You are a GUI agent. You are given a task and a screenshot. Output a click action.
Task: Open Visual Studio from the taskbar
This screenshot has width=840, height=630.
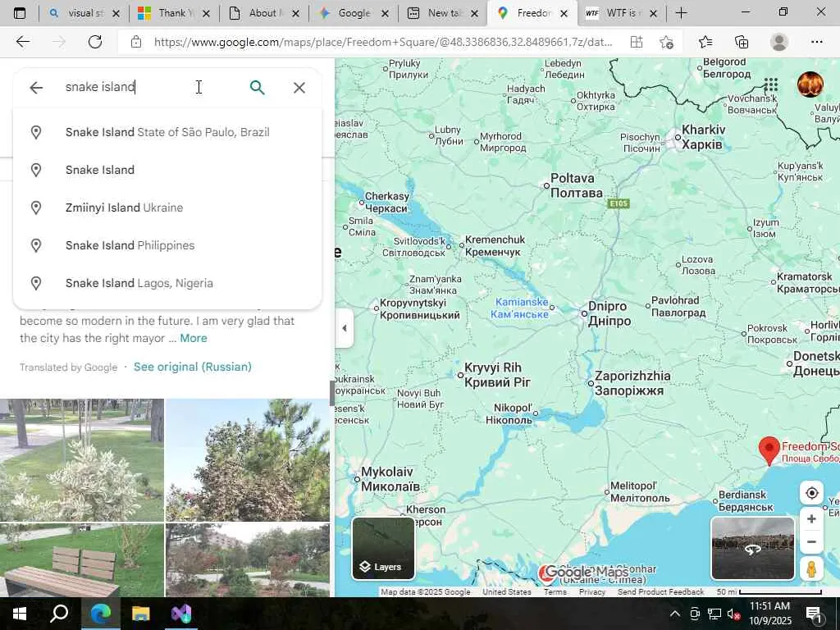[x=181, y=614]
